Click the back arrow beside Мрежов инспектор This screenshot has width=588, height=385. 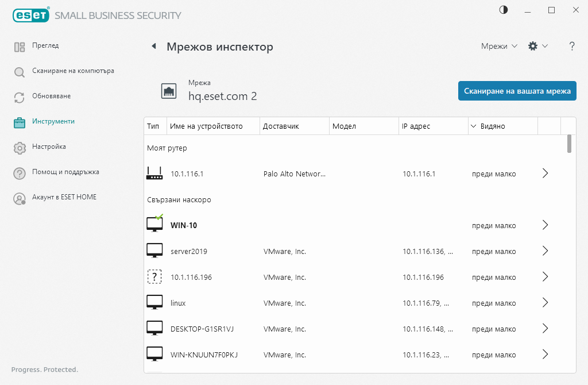pyautogui.click(x=153, y=47)
